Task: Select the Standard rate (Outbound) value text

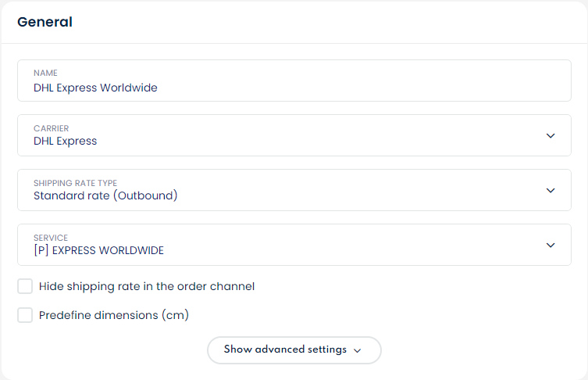Action: coord(105,195)
